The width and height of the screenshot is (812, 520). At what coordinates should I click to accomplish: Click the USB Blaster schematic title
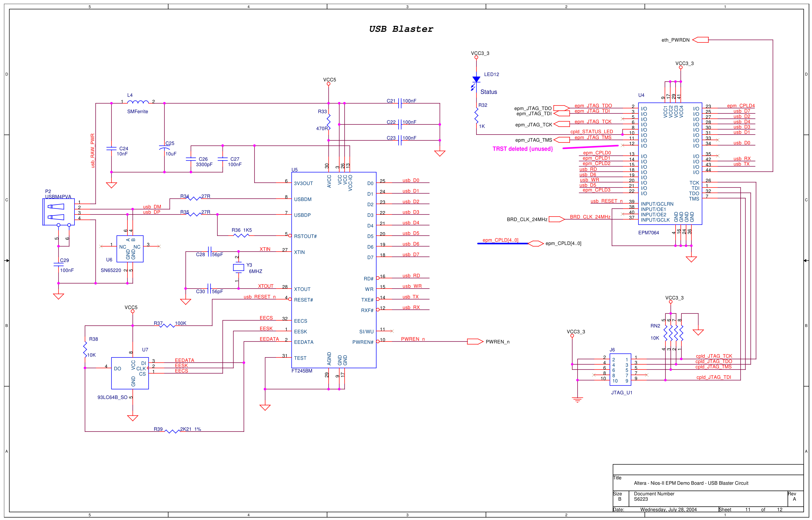click(401, 29)
